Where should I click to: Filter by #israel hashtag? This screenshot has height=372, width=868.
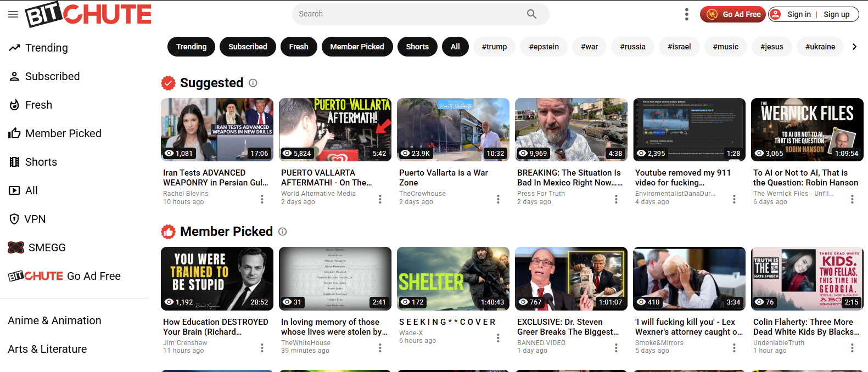click(679, 47)
